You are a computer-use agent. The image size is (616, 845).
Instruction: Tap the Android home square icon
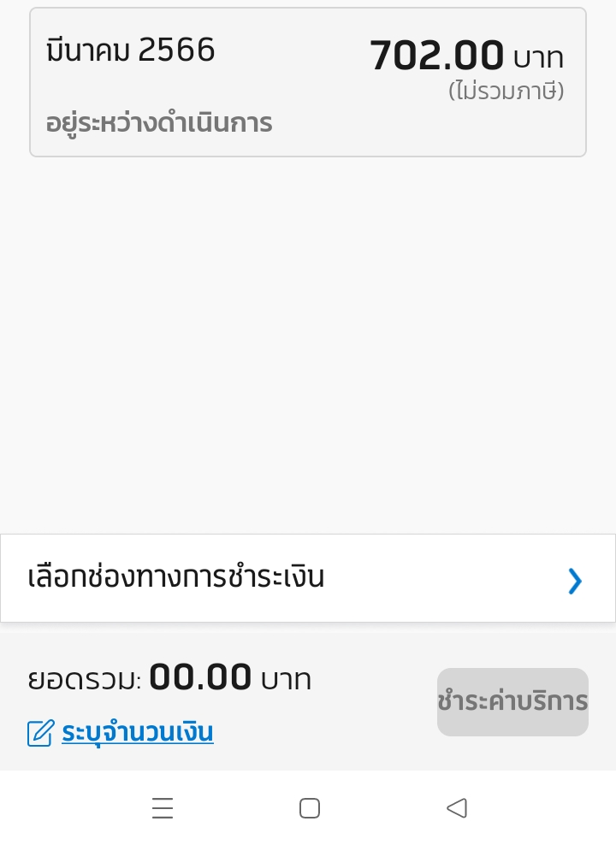(310, 808)
